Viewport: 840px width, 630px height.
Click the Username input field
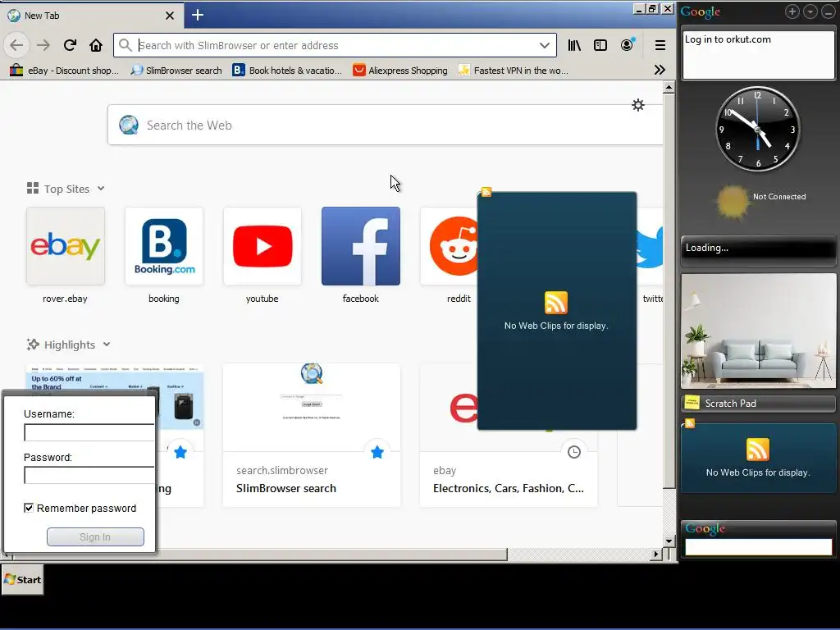[x=89, y=433]
